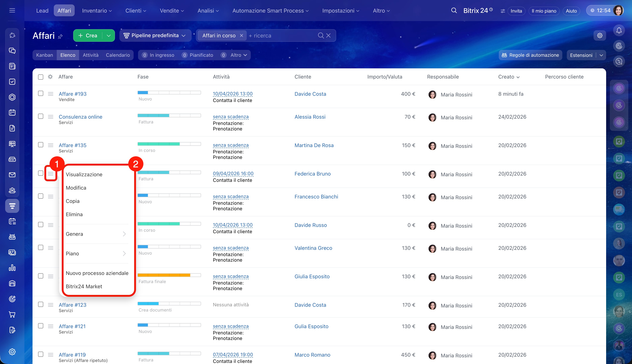The height and width of the screenshot is (364, 632).
Task: Select the checkbox for Affare #193
Action: pyautogui.click(x=40, y=93)
